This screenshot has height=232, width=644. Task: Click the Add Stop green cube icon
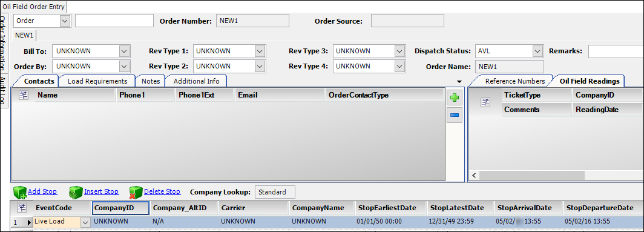pos(20,192)
